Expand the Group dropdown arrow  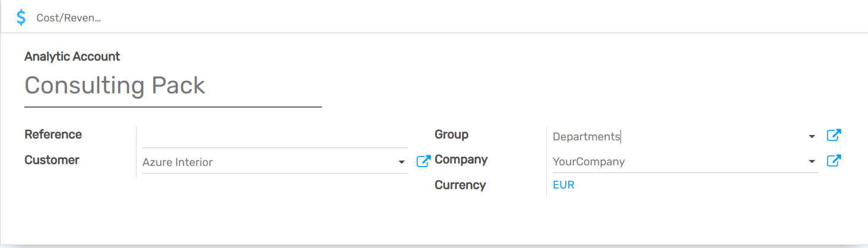click(x=812, y=137)
